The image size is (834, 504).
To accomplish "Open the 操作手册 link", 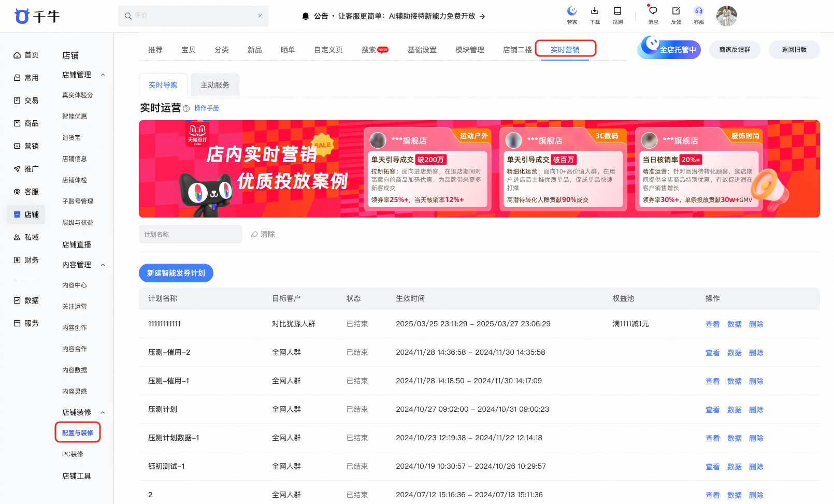I will click(x=207, y=108).
